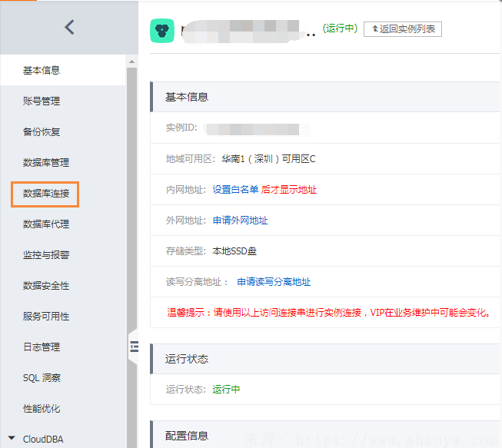Open 监控与报警 section
The width and height of the screenshot is (502, 448).
click(46, 255)
